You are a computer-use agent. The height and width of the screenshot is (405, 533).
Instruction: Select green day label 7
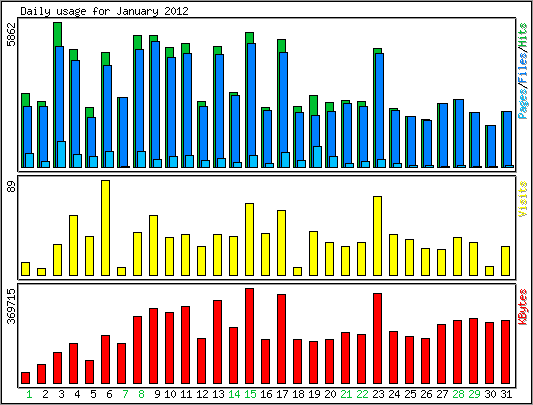[125, 394]
